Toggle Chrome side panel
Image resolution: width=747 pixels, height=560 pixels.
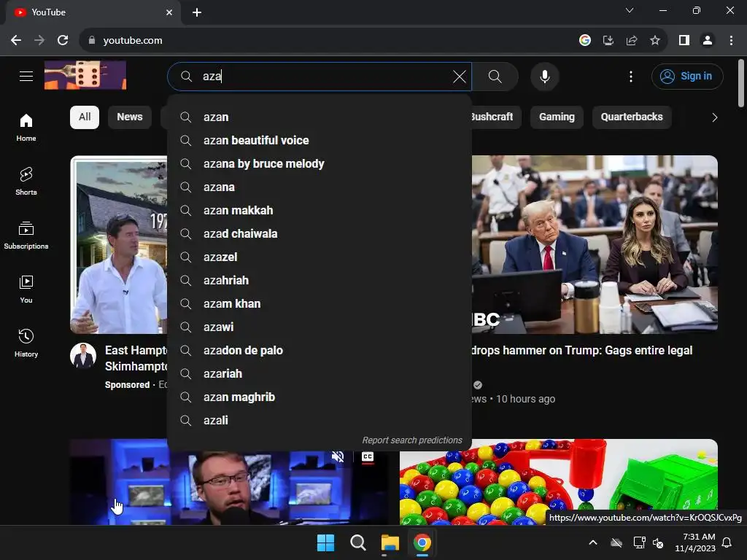[684, 41]
